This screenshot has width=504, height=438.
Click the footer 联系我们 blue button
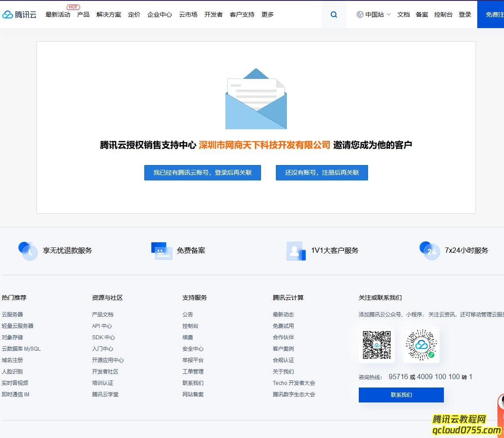pyautogui.click(x=401, y=395)
